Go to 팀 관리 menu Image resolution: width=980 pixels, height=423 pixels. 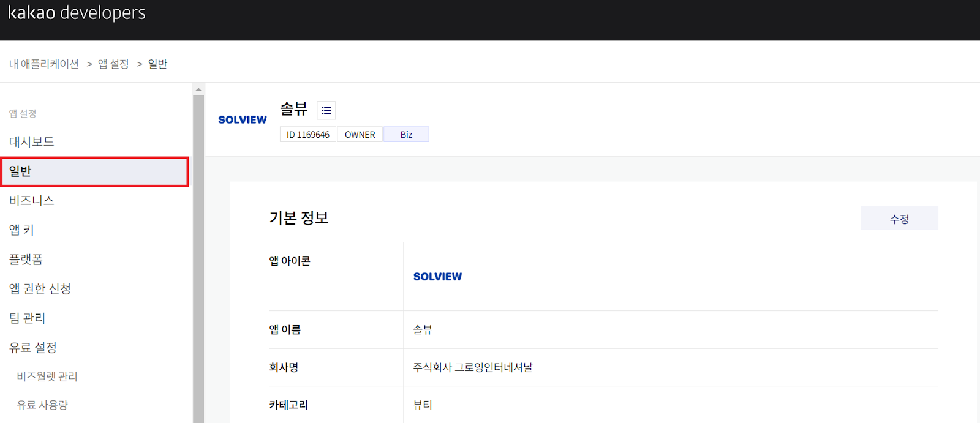tap(27, 318)
